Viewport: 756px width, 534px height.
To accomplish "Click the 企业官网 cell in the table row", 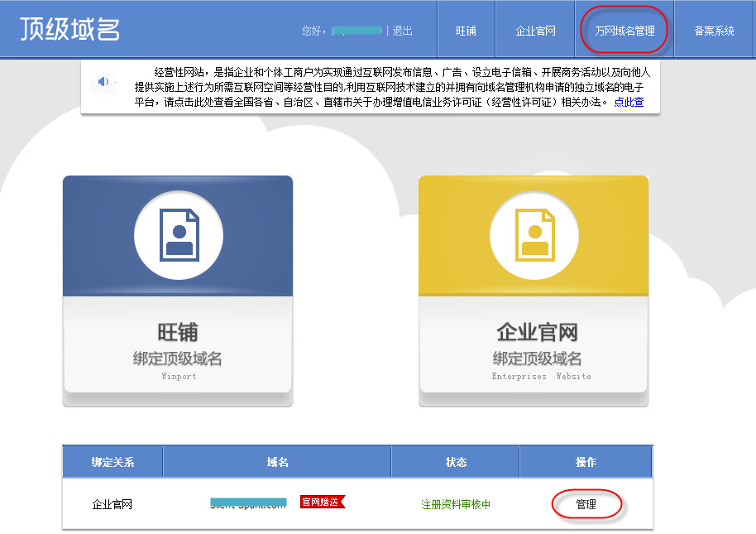I will [112, 504].
